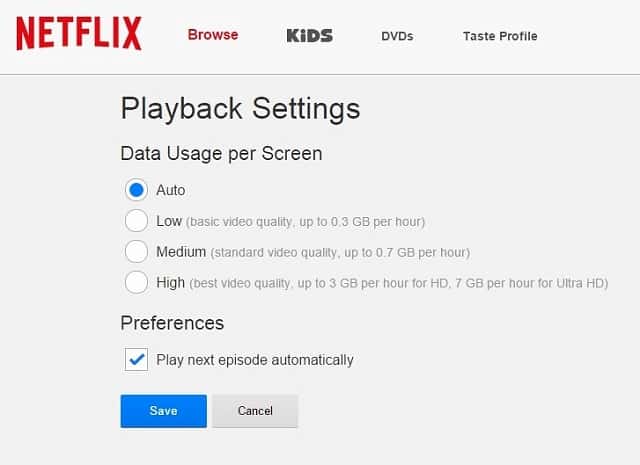The height and width of the screenshot is (465, 640).
Task: Click the 'Auto' option label text
Action: point(171,190)
